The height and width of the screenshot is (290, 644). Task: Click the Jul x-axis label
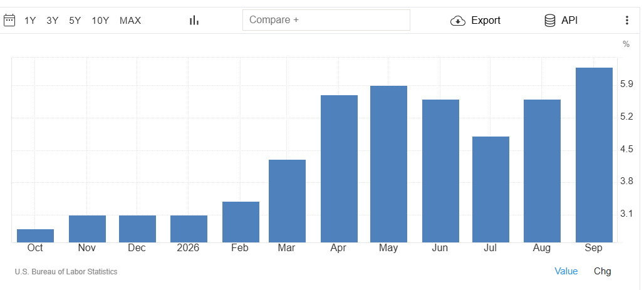[x=491, y=248]
